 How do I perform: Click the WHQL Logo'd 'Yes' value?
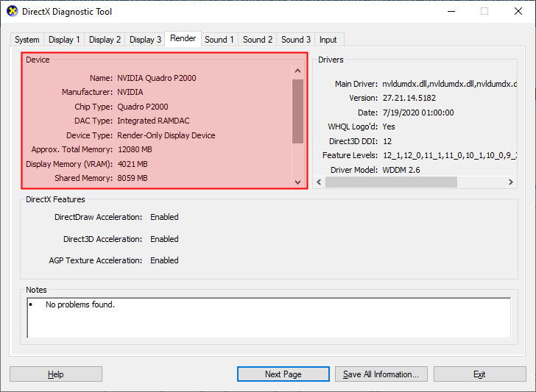[x=389, y=126]
